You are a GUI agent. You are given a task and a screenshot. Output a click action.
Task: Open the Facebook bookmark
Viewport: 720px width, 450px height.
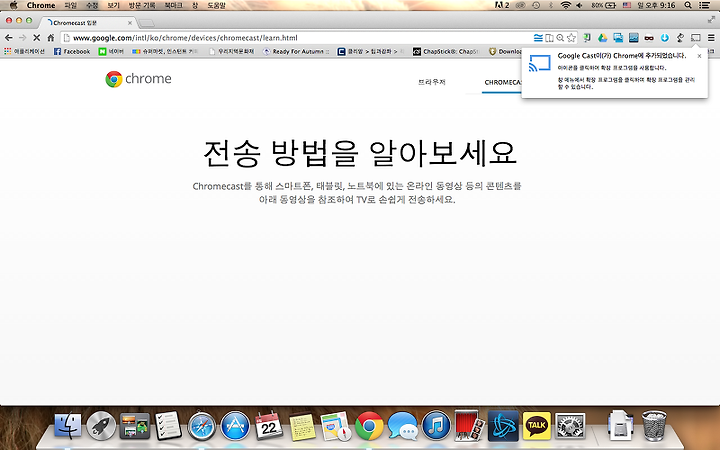point(72,51)
